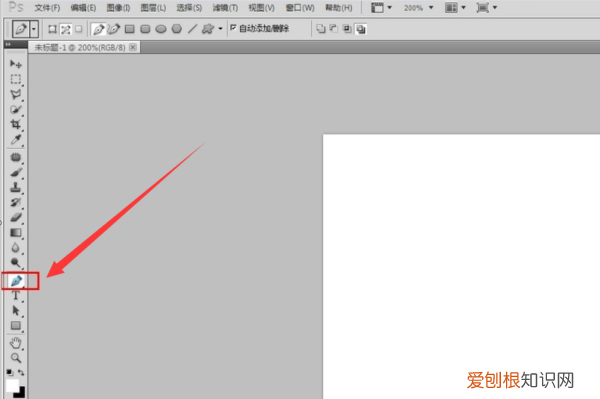This screenshot has height=399, width=600.
Task: Open the tool preset picker dropdown arrow
Action: (x=34, y=29)
